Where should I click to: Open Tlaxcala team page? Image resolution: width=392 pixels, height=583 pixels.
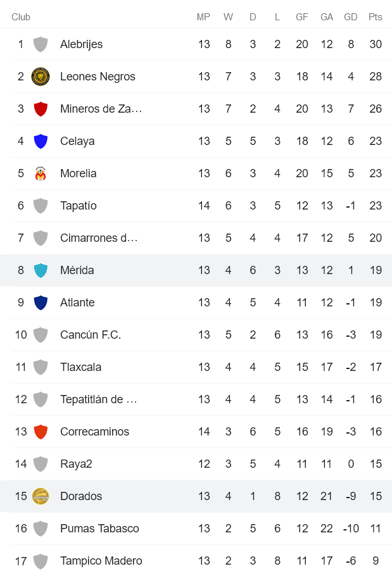(80, 367)
